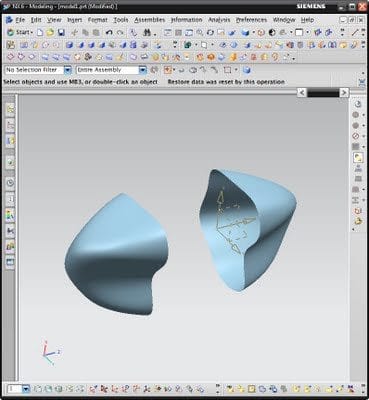Image resolution: width=369 pixels, height=400 pixels.
Task: Click the work layer number input field
Action: click(x=15, y=389)
